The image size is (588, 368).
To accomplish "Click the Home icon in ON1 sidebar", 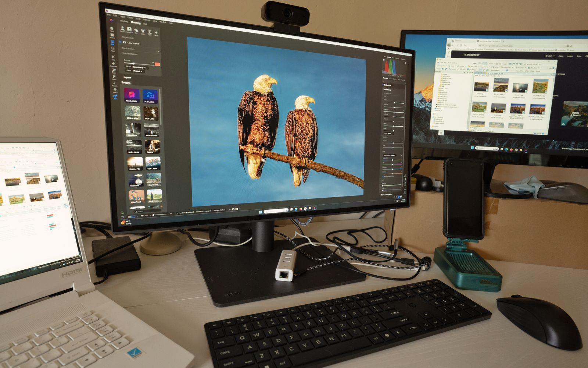I will tap(112, 29).
